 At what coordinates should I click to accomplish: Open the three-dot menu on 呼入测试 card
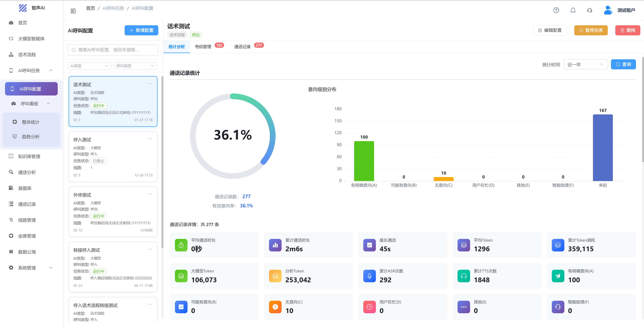150,139
